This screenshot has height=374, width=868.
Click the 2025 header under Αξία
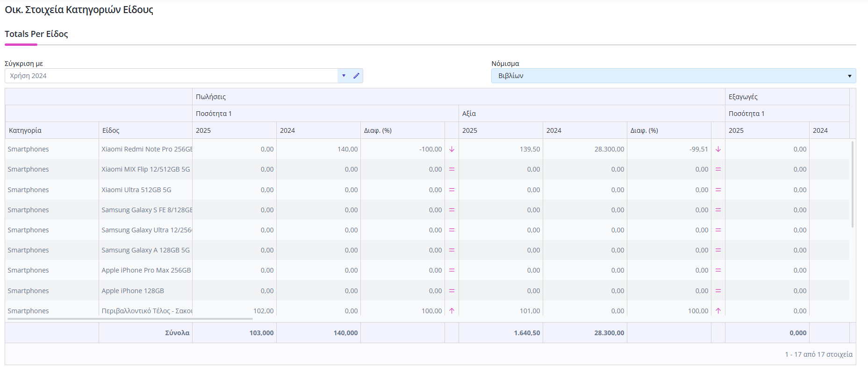501,130
